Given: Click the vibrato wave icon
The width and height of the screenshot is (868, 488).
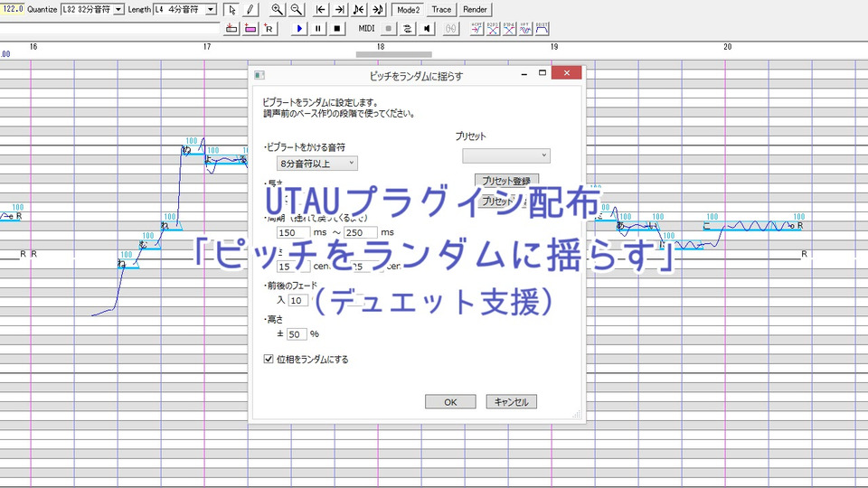Looking at the screenshot, I should point(525,28).
